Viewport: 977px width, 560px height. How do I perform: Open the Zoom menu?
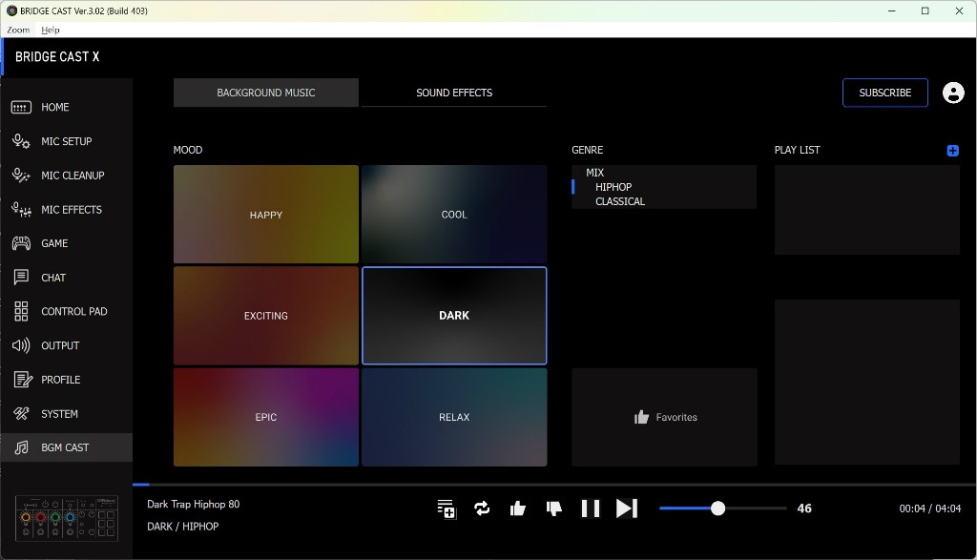coord(18,31)
